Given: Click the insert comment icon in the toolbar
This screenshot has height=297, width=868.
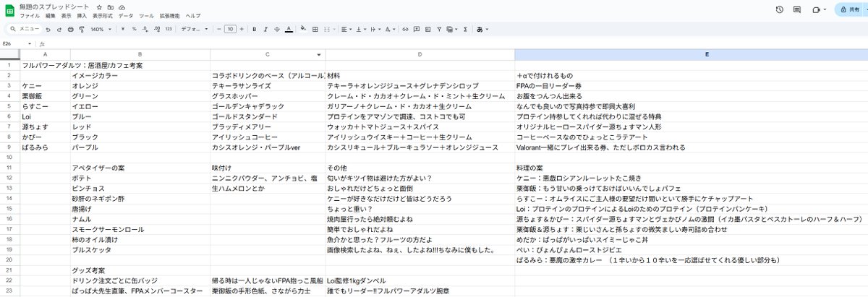Looking at the screenshot, I should [417, 29].
